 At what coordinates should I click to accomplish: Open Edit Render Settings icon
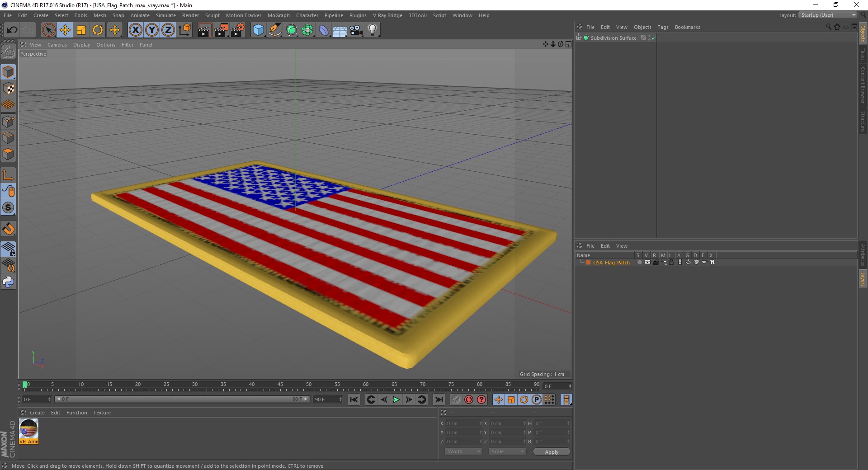[238, 30]
